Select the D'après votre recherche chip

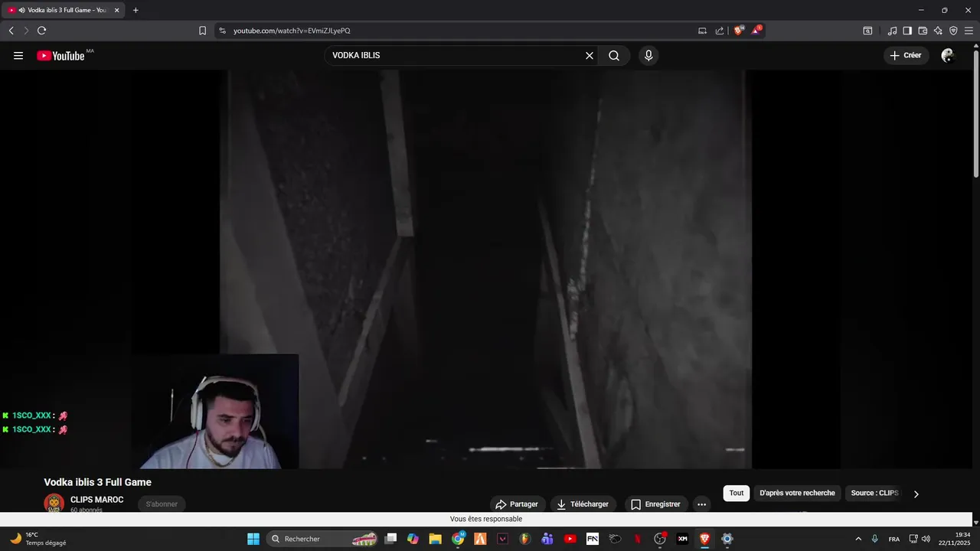pyautogui.click(x=797, y=493)
